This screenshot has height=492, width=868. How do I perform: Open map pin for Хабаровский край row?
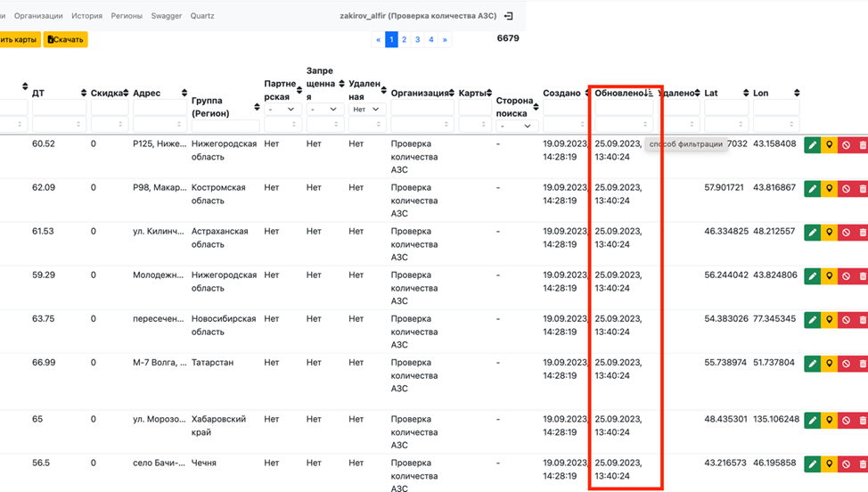tap(830, 421)
